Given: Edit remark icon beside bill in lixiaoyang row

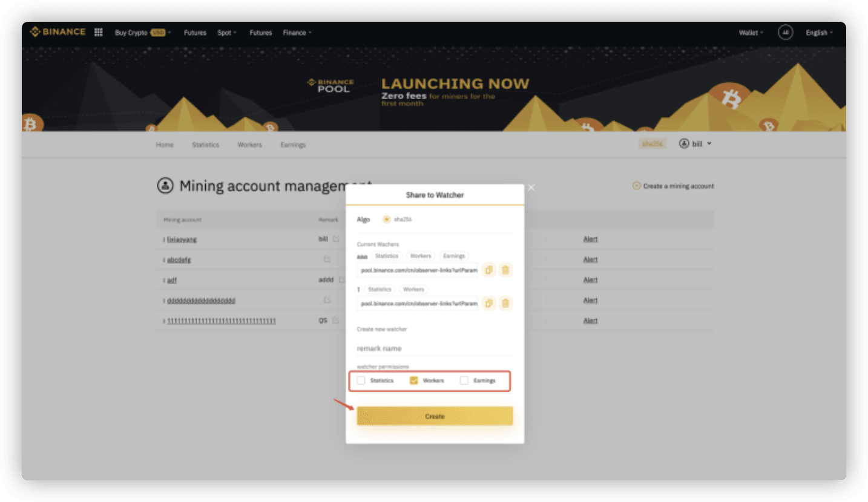Looking at the screenshot, I should point(335,239).
